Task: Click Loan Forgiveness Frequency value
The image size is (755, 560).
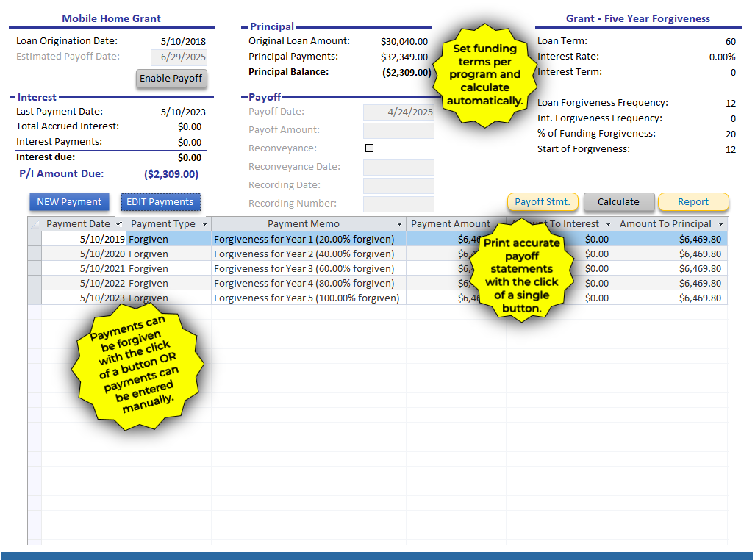Action: (731, 104)
